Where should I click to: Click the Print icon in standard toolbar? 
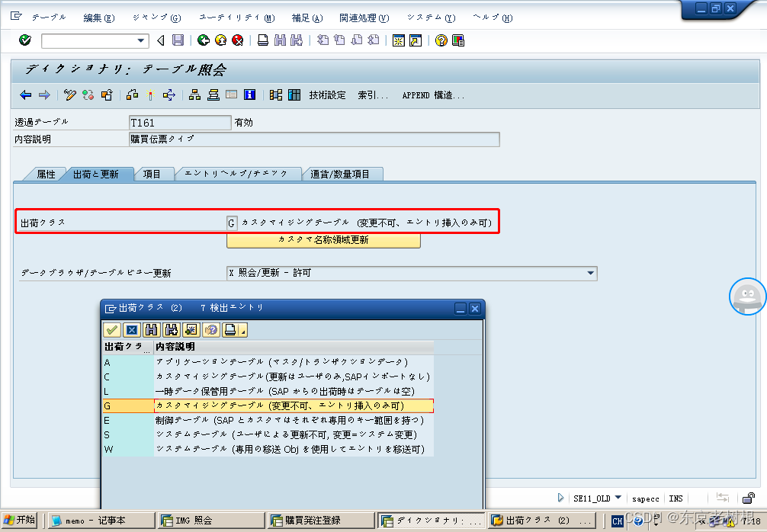pos(263,40)
